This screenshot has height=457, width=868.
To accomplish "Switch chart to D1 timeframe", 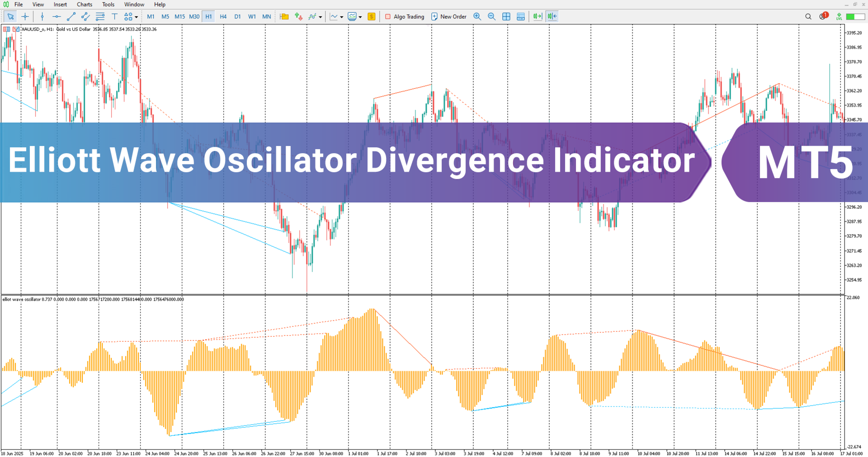I will pyautogui.click(x=237, y=17).
